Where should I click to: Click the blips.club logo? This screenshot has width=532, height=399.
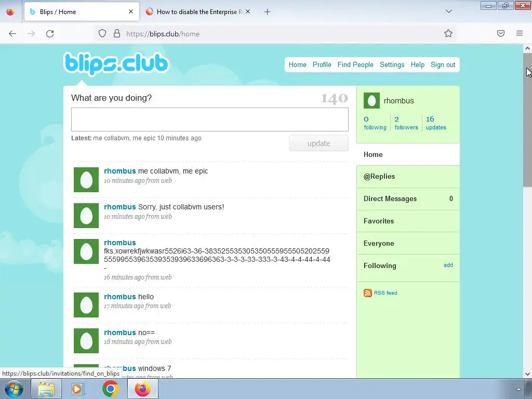tap(116, 64)
